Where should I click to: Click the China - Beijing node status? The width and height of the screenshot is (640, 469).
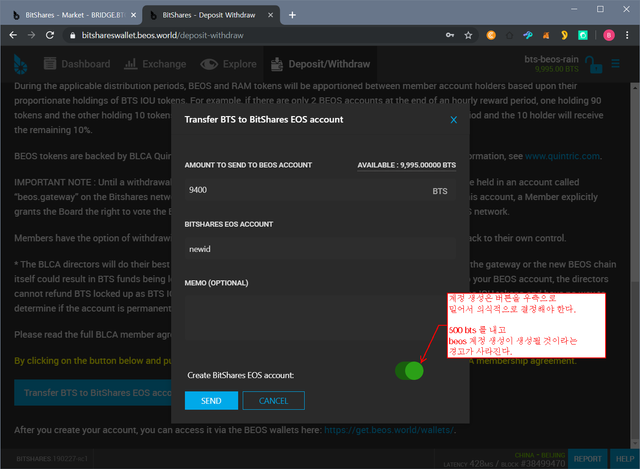[540, 455]
